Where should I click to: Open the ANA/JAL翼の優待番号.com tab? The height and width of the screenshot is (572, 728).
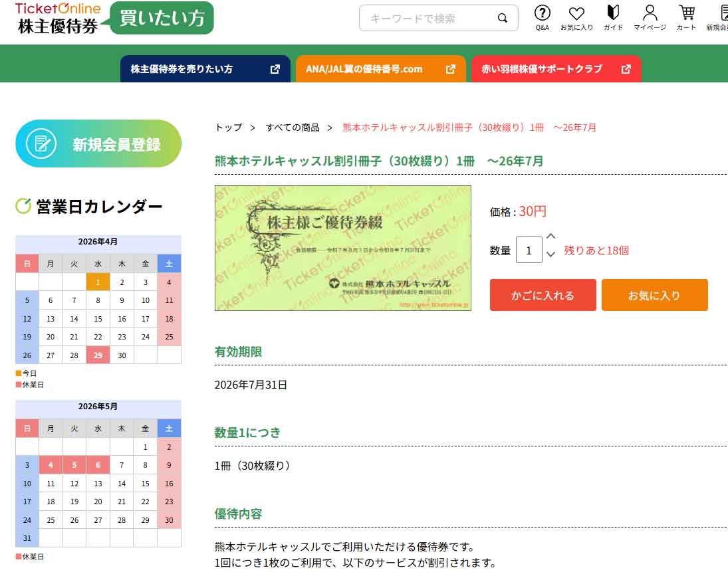point(380,69)
